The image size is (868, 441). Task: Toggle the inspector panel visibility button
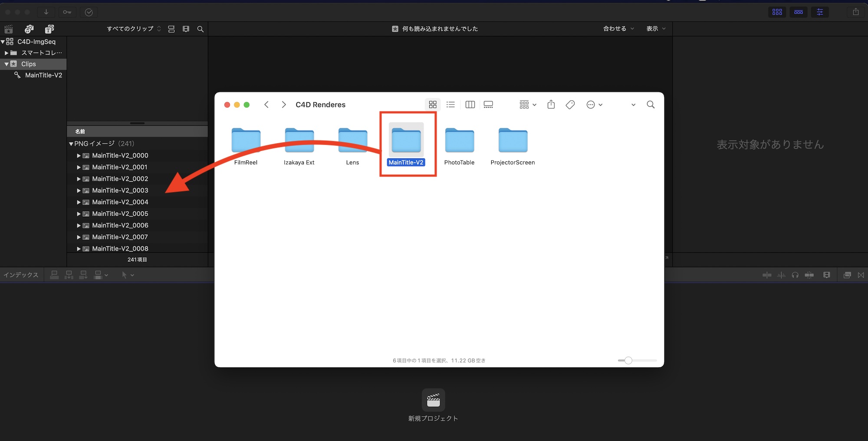click(820, 12)
